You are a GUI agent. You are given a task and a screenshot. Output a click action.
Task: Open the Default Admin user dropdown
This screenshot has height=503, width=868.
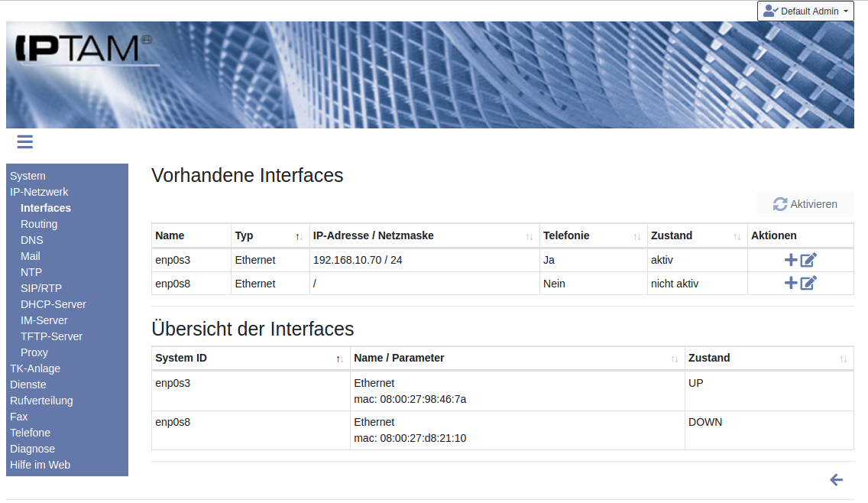click(805, 11)
